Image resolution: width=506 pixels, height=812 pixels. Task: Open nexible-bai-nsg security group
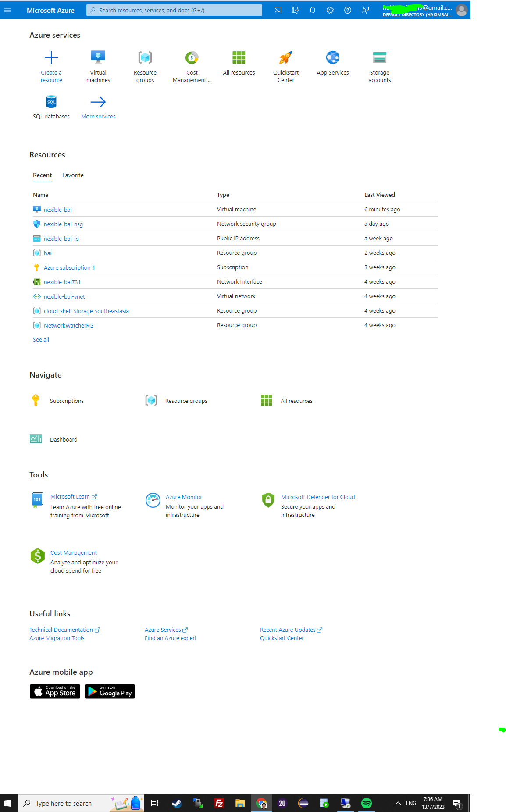63,224
